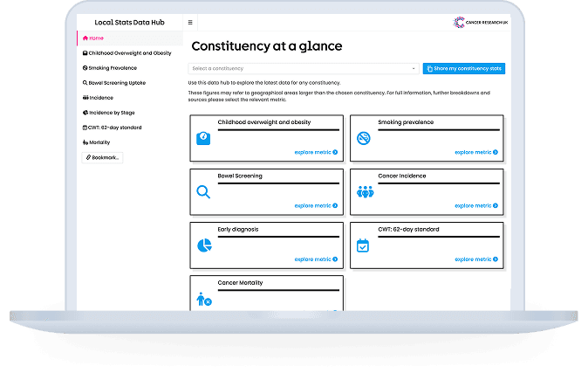The image size is (588, 373).
Task: Follow explore metric link for Childhood overweight
Action: (316, 152)
